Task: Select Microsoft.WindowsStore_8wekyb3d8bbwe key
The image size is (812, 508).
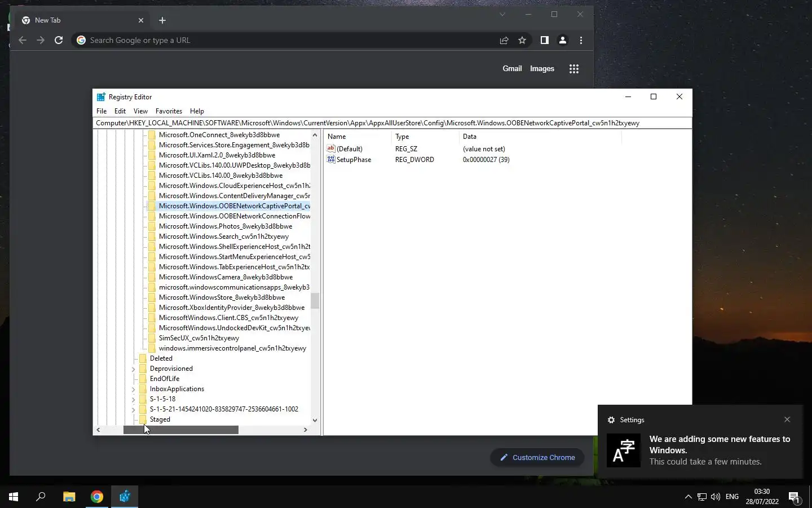Action: (222, 297)
